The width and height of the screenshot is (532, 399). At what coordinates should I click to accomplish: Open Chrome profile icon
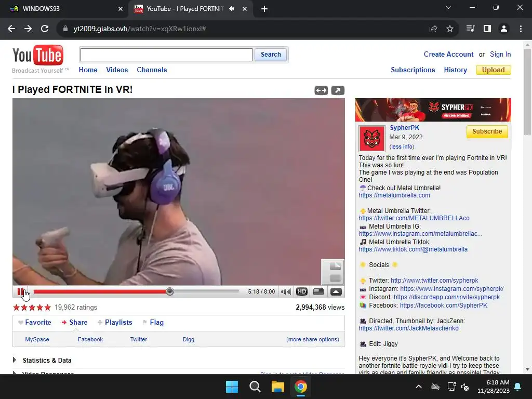coord(504,29)
